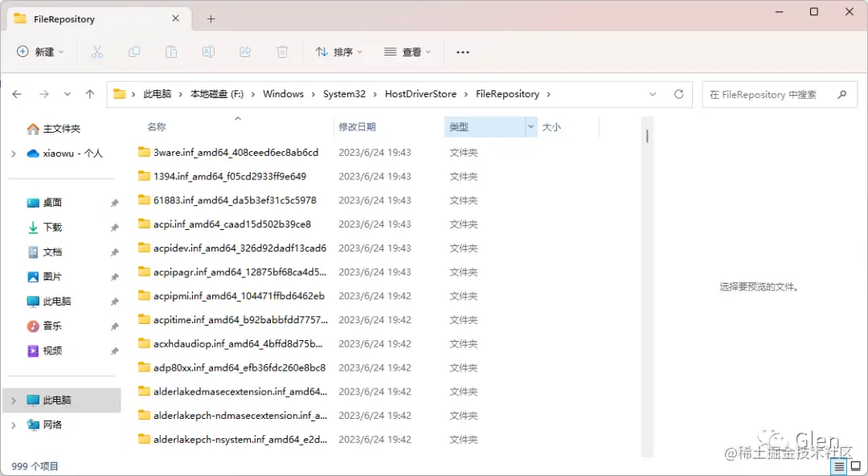This screenshot has height=476, width=868.
Task: Sort by 大小 column header
Action: point(551,127)
